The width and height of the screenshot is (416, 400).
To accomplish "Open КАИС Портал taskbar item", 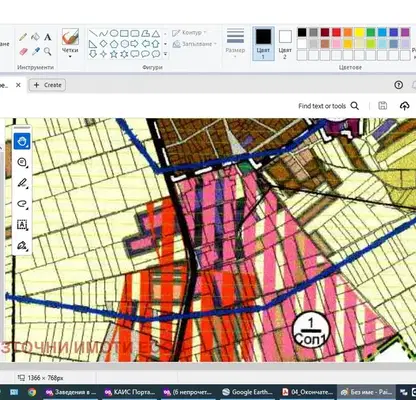I will [x=130, y=392].
